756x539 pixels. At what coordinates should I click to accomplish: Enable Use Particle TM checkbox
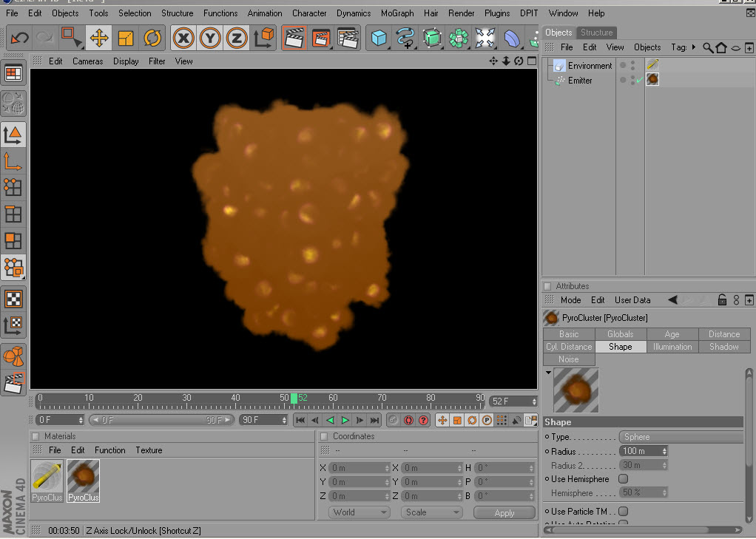(x=624, y=511)
